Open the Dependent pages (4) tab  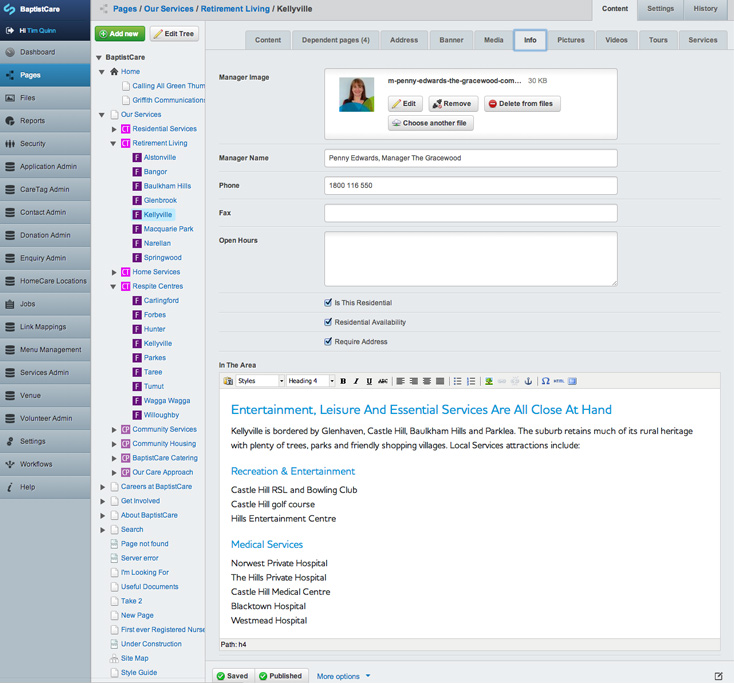pos(336,40)
